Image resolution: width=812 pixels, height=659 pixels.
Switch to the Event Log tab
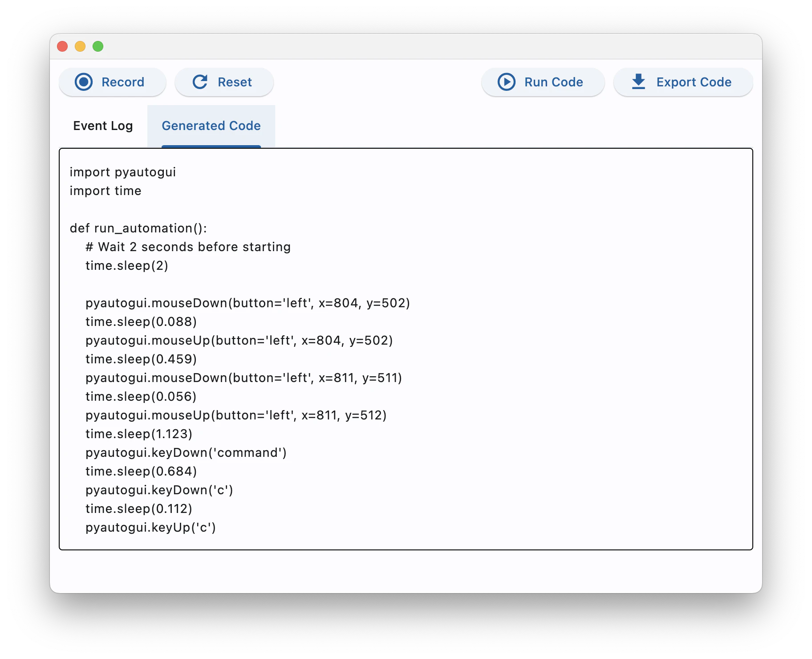coord(103,126)
